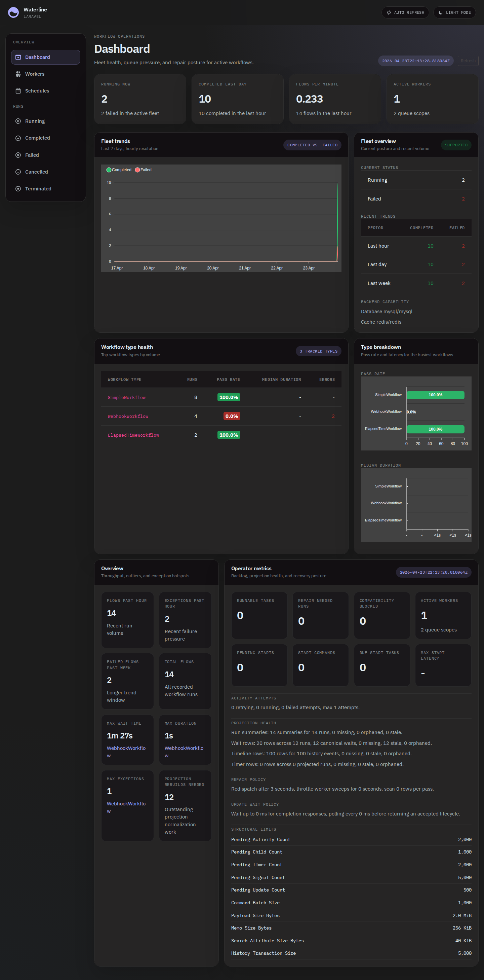Click the Terminated stop-circle icon

click(x=18, y=189)
